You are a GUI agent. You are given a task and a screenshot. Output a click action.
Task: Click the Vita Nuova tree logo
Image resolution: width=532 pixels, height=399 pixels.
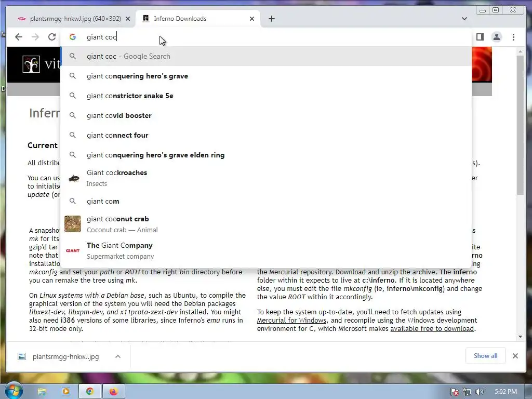[x=31, y=64]
